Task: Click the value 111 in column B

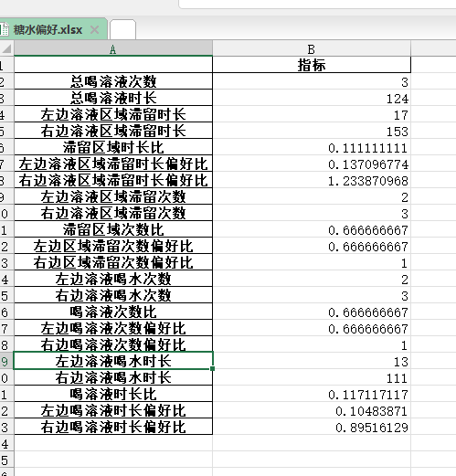Action: (x=398, y=378)
